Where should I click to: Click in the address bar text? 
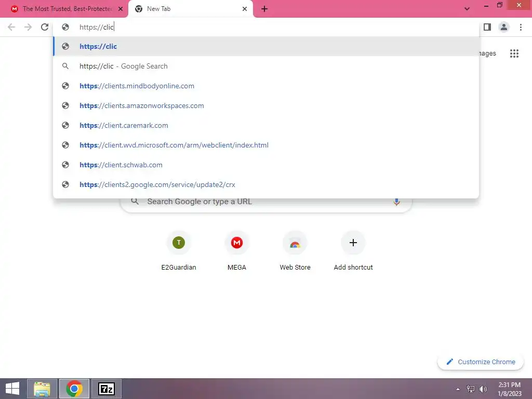[97, 27]
